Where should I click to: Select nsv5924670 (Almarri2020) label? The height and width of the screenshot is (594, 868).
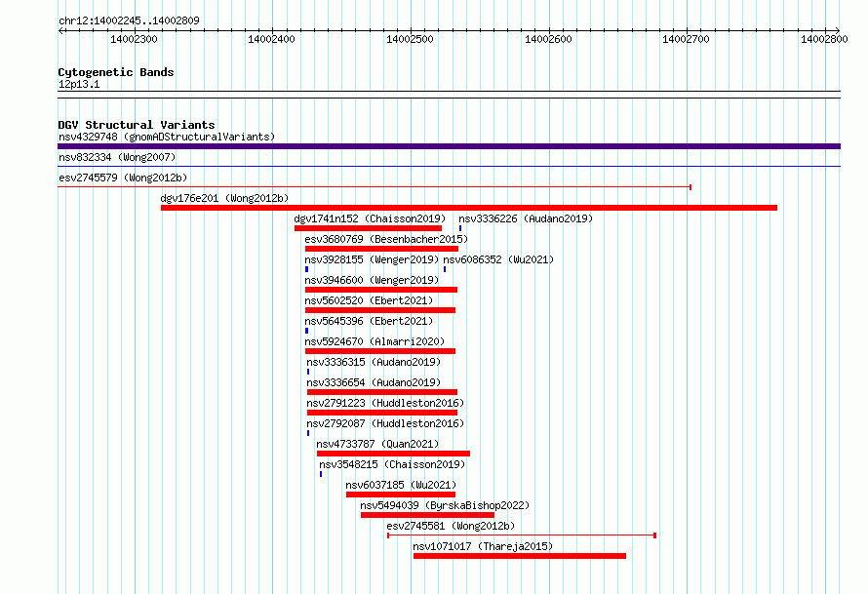coord(375,341)
